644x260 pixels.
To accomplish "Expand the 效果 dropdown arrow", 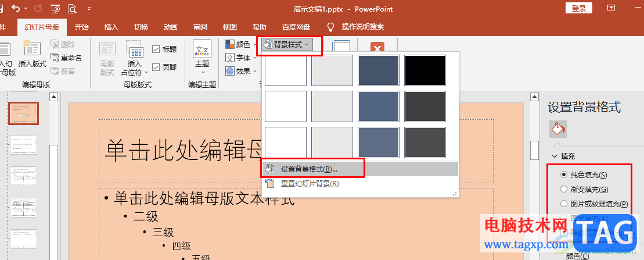I will pyautogui.click(x=255, y=71).
